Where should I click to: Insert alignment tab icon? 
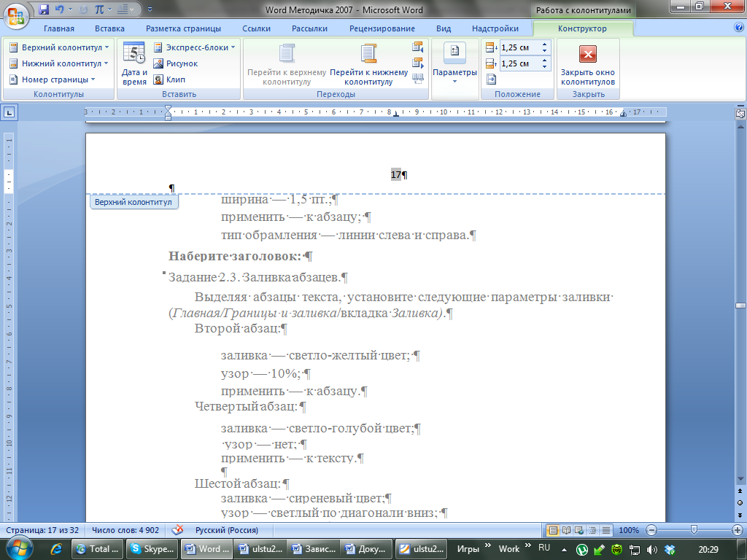(x=491, y=79)
